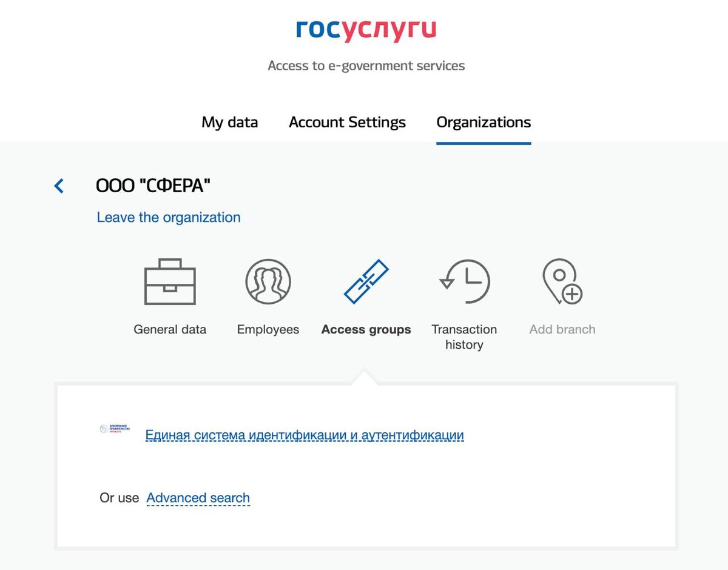
Task: Open the My data tab
Action: (x=230, y=122)
